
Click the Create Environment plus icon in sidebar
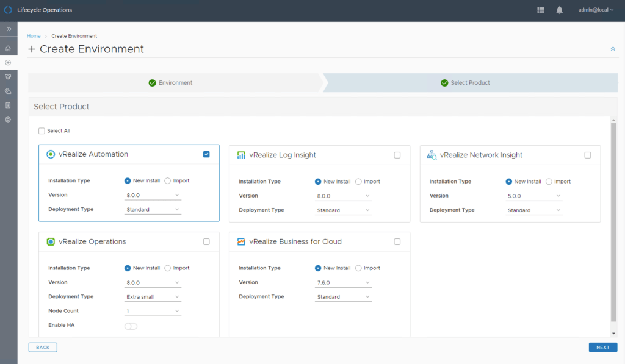[8, 63]
